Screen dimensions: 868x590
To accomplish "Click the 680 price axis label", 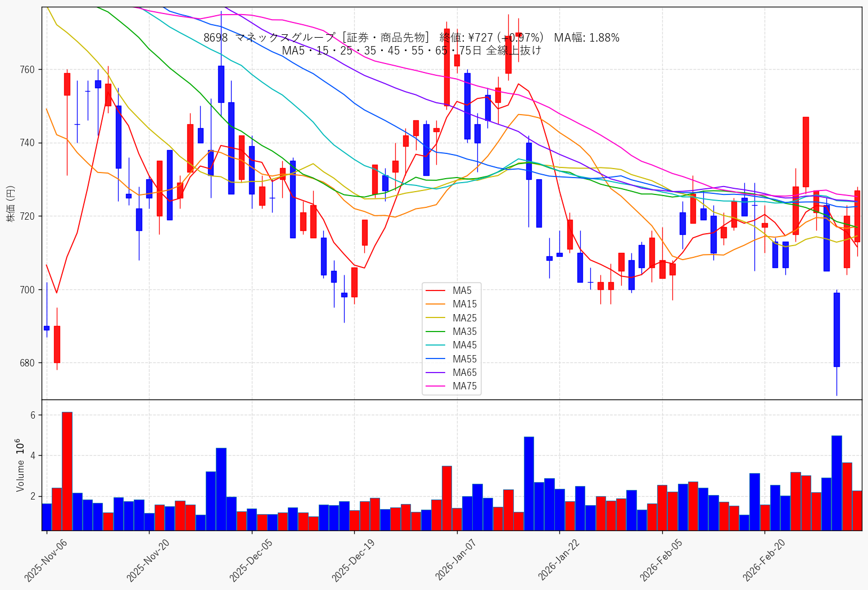I will click(28, 363).
